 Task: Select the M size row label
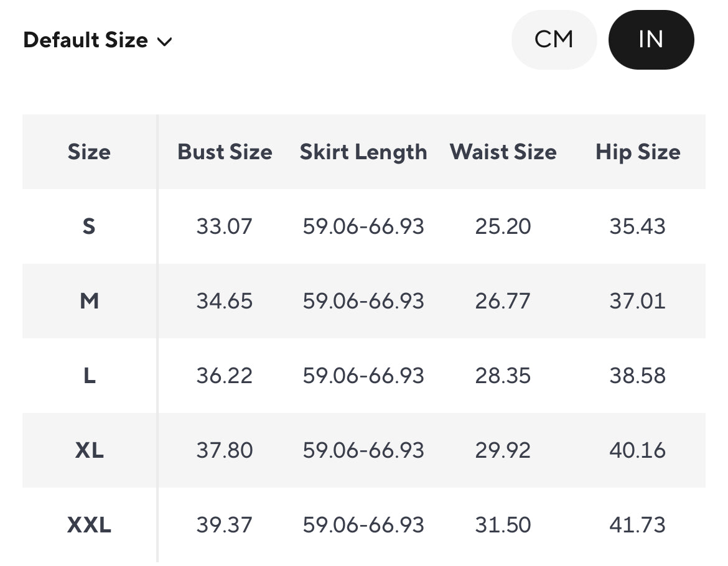point(89,301)
